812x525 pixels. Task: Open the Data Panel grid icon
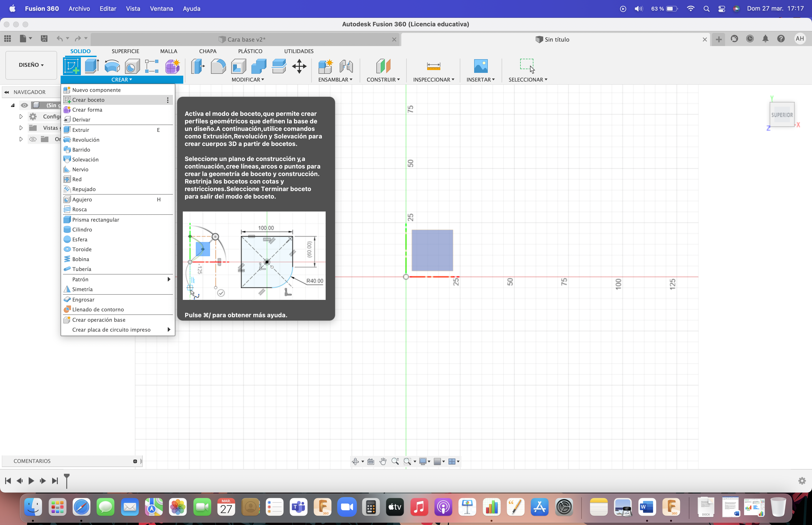pos(8,39)
